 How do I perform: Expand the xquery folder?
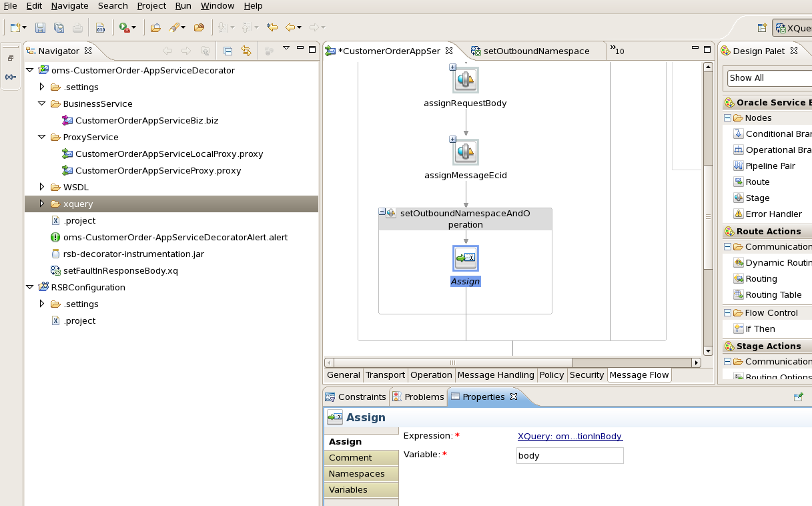(41, 204)
